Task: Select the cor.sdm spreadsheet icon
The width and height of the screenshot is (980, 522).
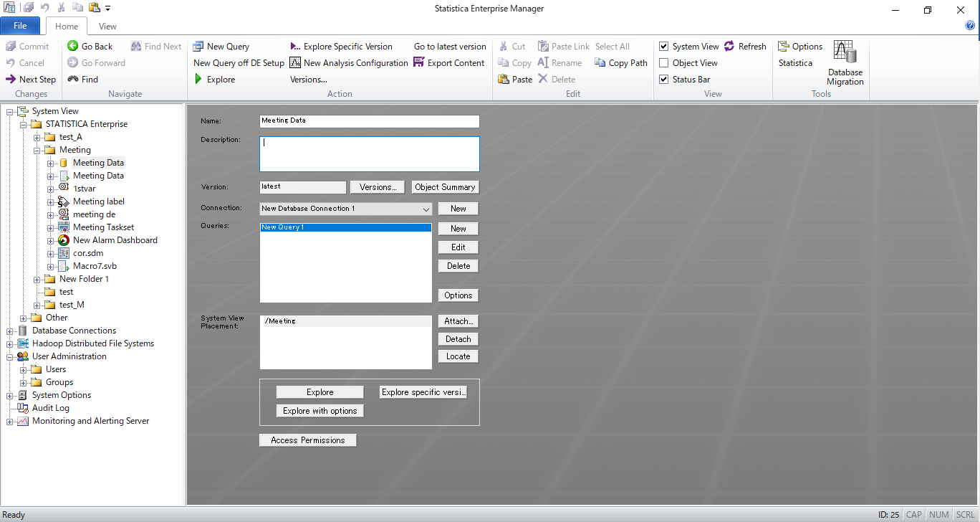Action: click(63, 252)
